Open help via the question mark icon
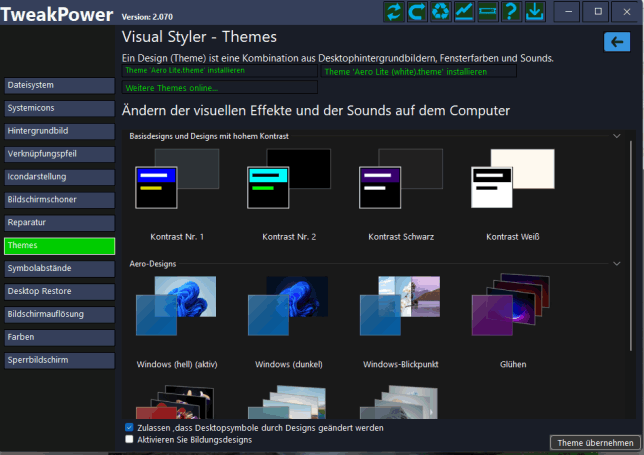This screenshot has height=455, width=644. [x=511, y=12]
